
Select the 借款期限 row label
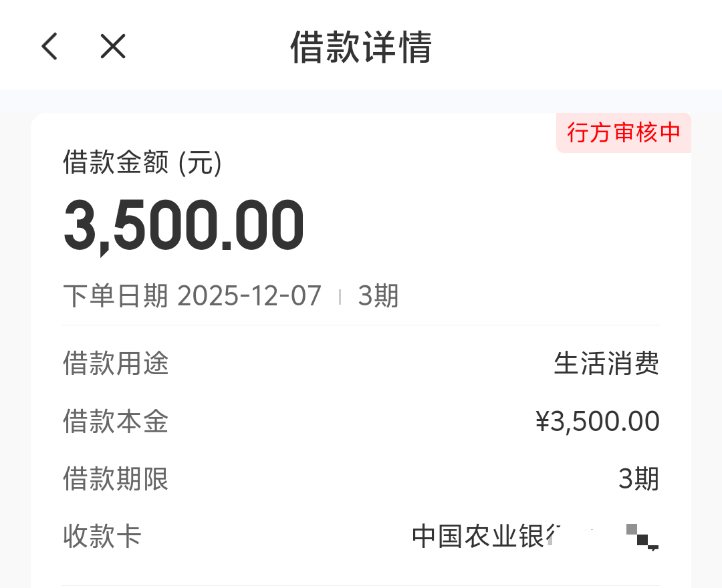tap(116, 479)
